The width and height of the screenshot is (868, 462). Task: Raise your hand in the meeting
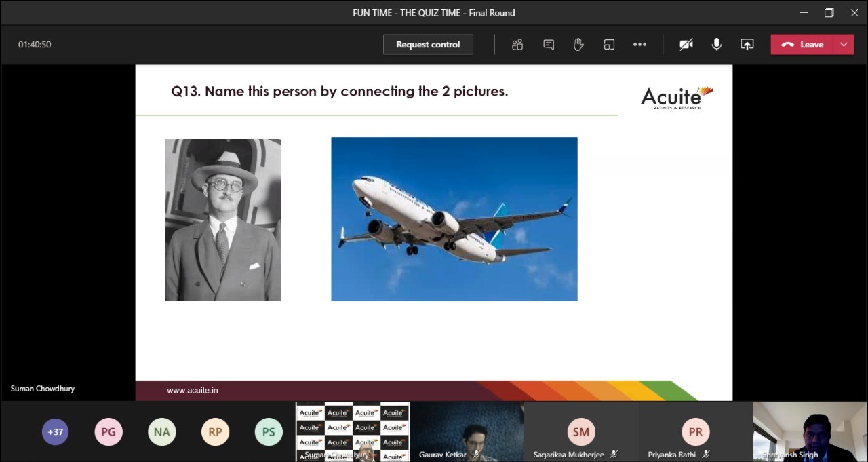coord(578,45)
